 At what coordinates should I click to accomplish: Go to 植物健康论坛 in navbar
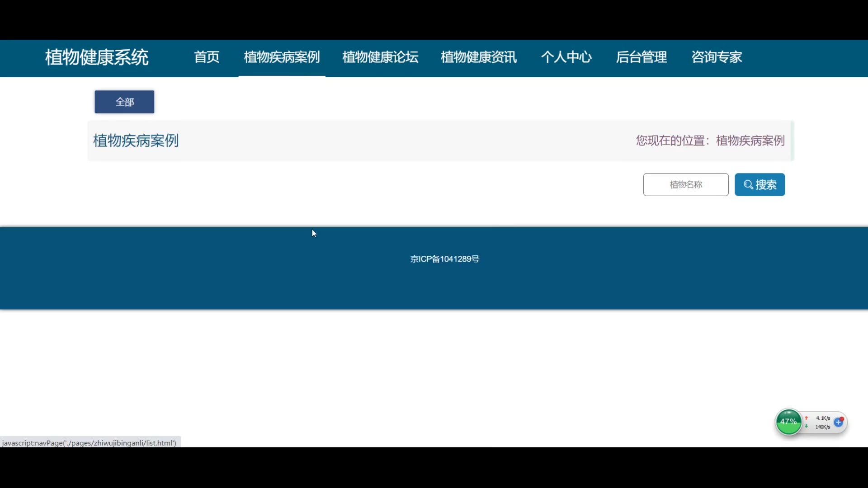tap(380, 57)
